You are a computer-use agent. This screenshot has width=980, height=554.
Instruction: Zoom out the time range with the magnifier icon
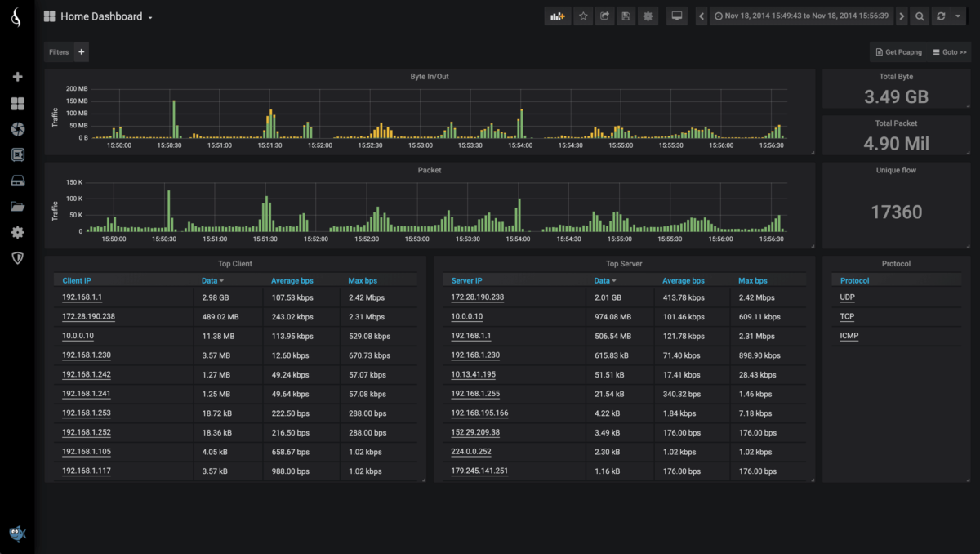[920, 16]
